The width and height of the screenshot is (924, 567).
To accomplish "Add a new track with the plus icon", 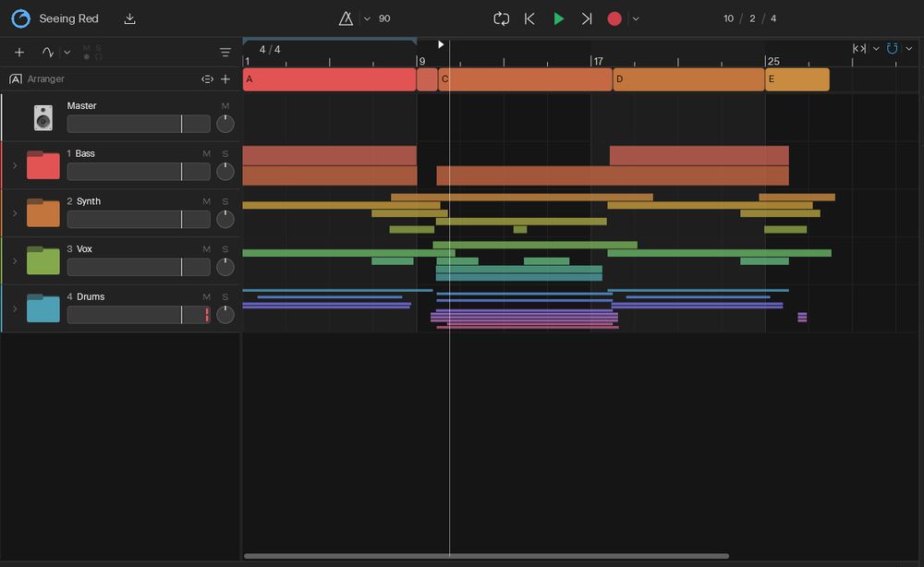I will pos(18,53).
